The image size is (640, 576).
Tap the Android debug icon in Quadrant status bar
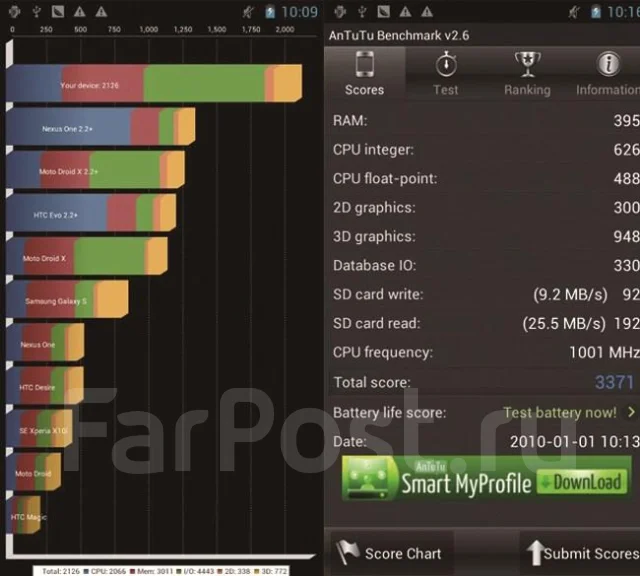coord(15,11)
